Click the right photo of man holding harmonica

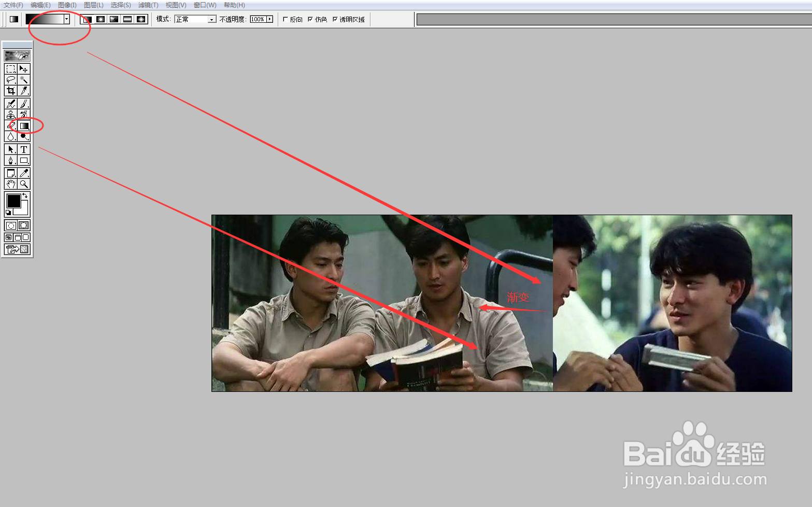pos(673,303)
